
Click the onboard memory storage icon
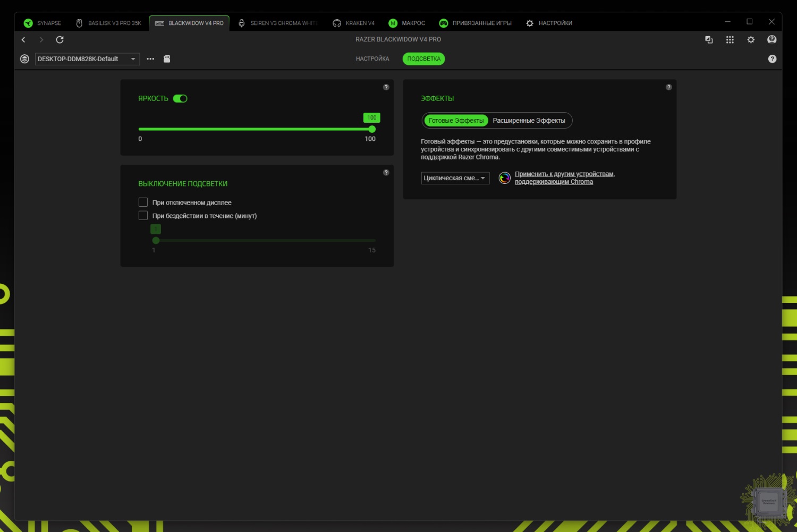coord(167,59)
